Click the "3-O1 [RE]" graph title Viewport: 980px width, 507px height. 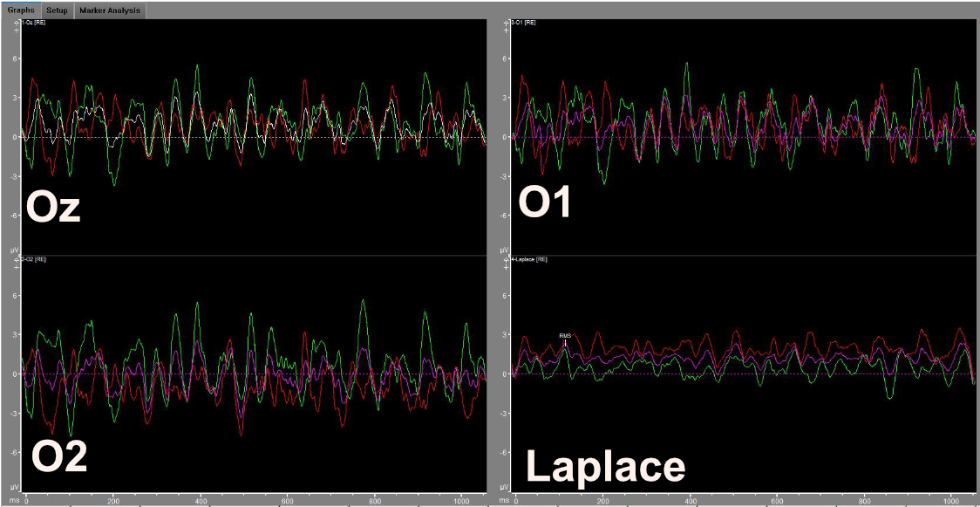(x=524, y=23)
